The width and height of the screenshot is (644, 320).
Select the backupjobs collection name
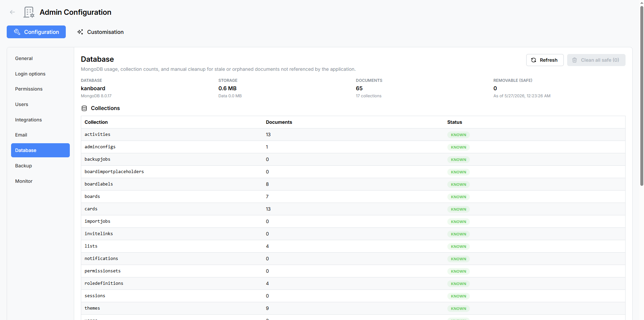(97, 159)
